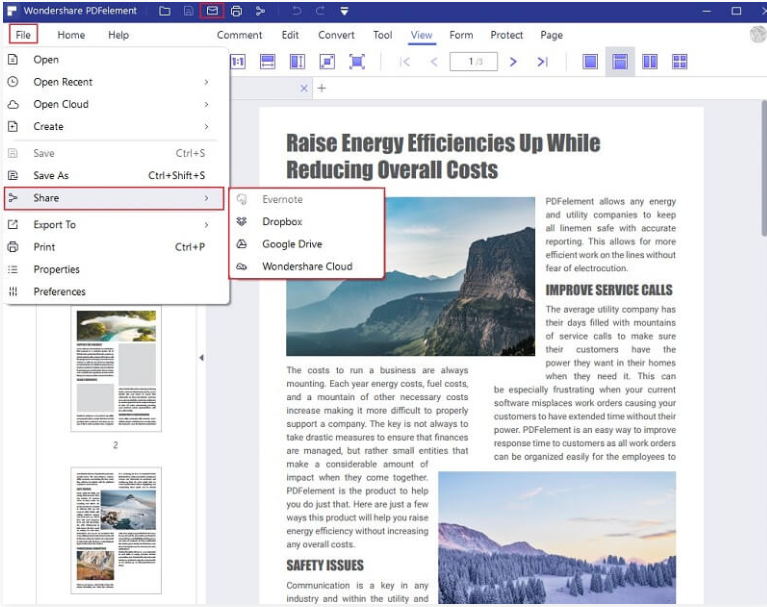
Task: Switch to the Tool tab
Action: coord(383,35)
